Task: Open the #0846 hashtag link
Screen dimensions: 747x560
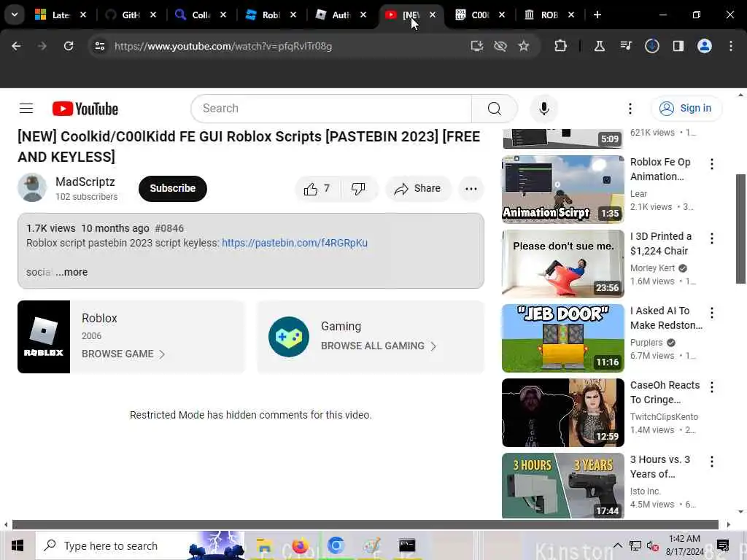Action: [169, 228]
